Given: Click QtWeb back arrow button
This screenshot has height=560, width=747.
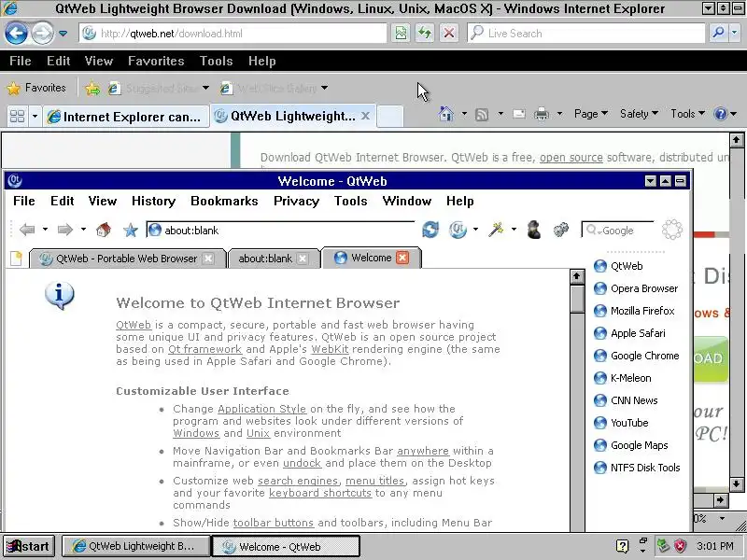Looking at the screenshot, I should 27,230.
